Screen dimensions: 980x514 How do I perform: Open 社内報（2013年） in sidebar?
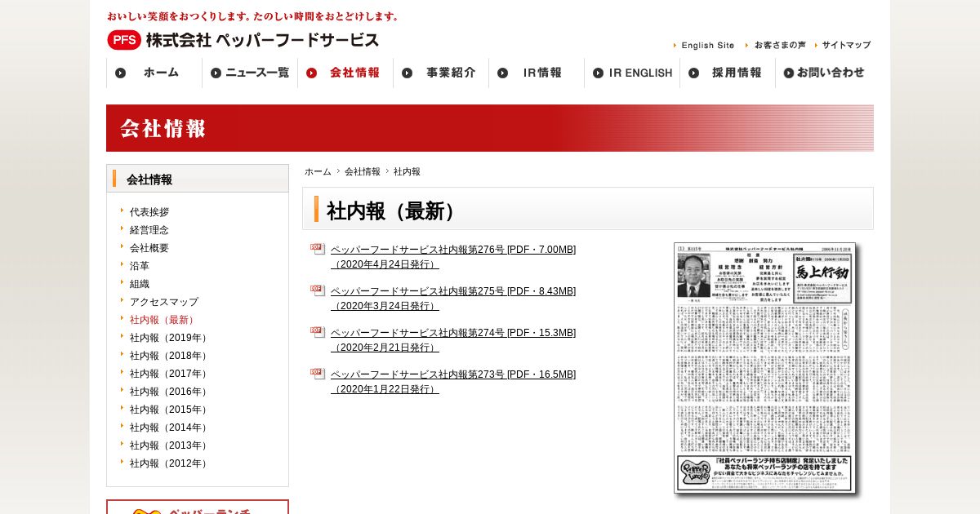click(170, 445)
